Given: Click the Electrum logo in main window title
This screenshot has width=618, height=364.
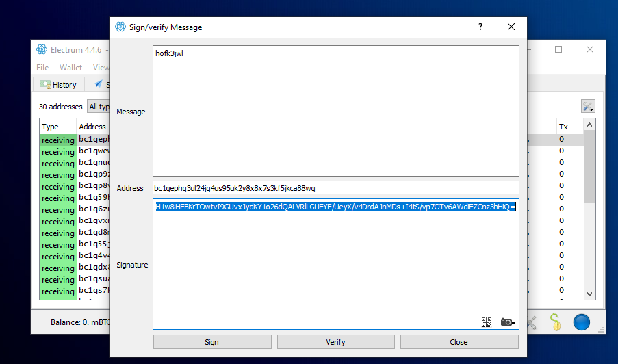Looking at the screenshot, I should click(x=42, y=49).
